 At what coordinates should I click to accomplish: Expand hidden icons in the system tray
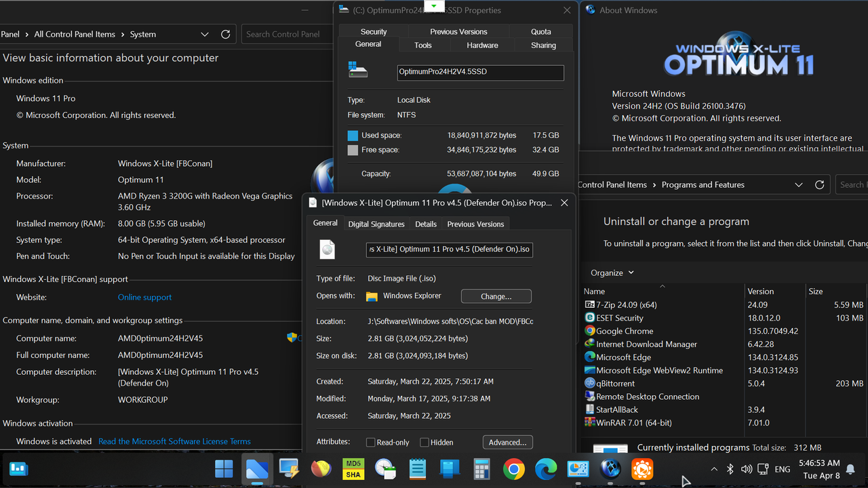[714, 468]
